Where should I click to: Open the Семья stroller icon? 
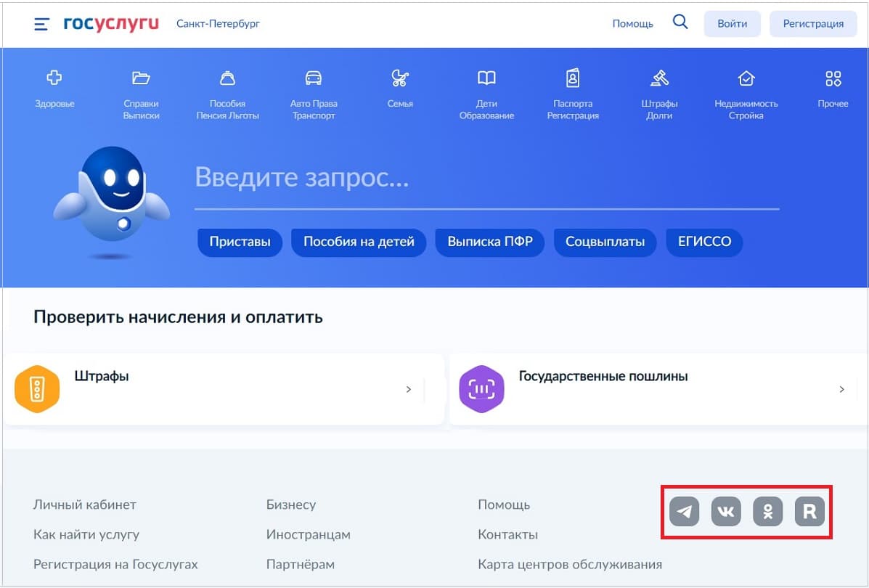[400, 78]
